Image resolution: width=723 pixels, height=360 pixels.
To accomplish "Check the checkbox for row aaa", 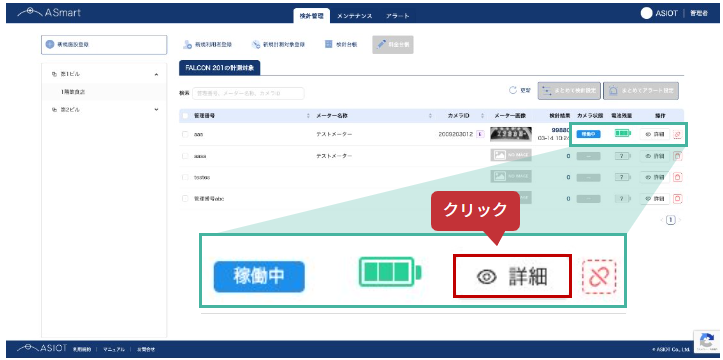I will pyautogui.click(x=185, y=134).
